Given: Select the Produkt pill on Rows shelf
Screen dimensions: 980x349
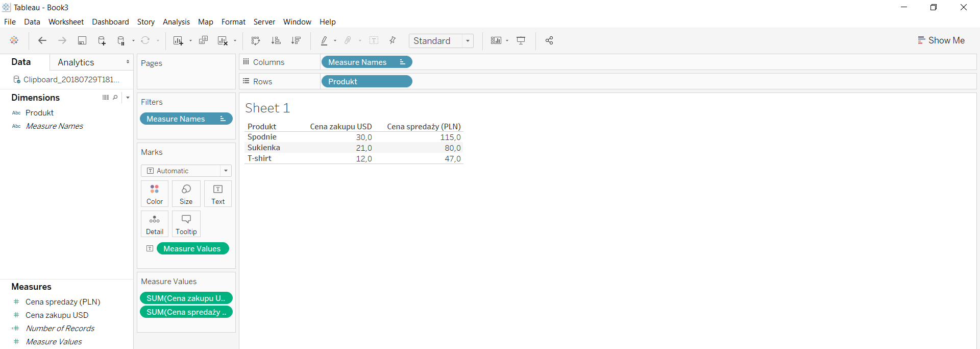Looking at the screenshot, I should tap(366, 82).
